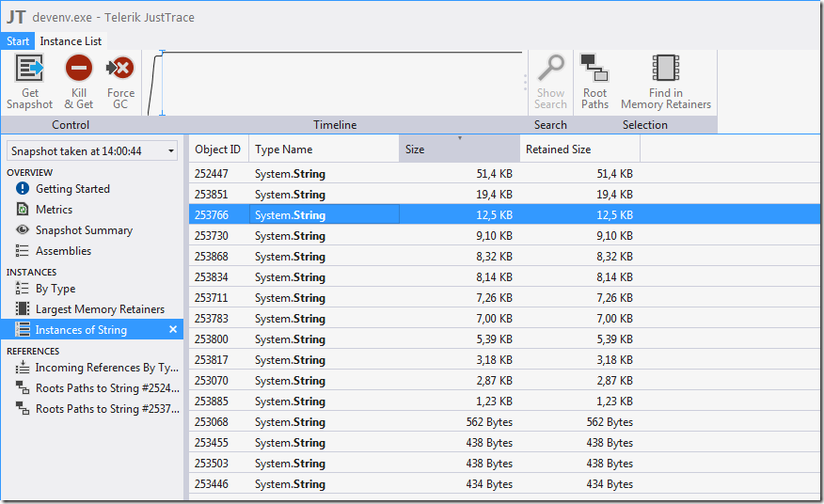Select row with Object ID 253070
This screenshot has width=824, height=504.
pos(504,380)
